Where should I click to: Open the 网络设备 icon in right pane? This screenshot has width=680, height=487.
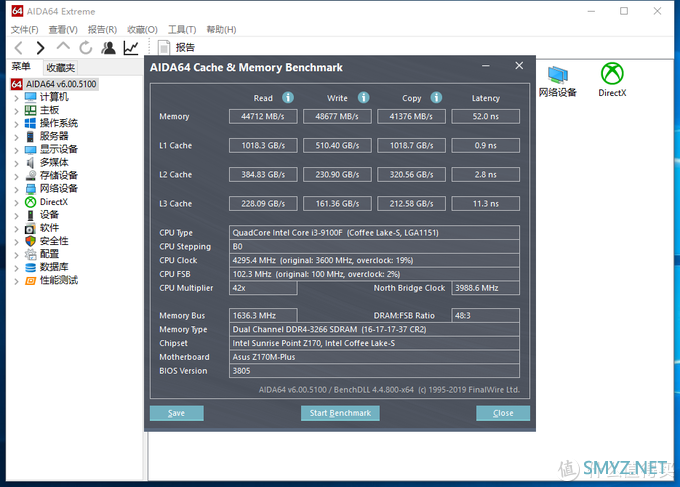[x=558, y=81]
